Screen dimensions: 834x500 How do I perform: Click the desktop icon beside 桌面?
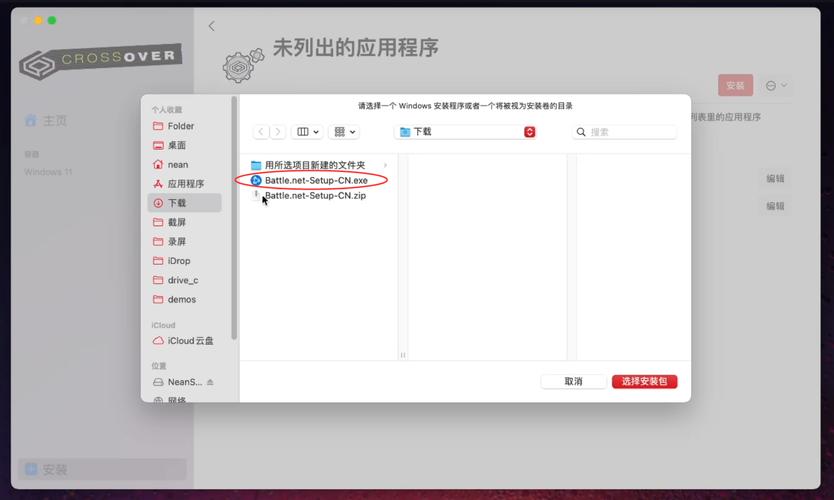pos(158,145)
